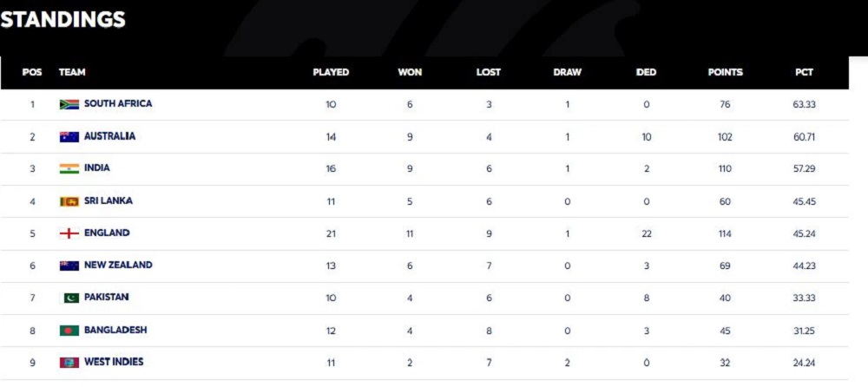Sort table by POINTS column header
The height and width of the screenshot is (387, 868).
click(x=725, y=72)
